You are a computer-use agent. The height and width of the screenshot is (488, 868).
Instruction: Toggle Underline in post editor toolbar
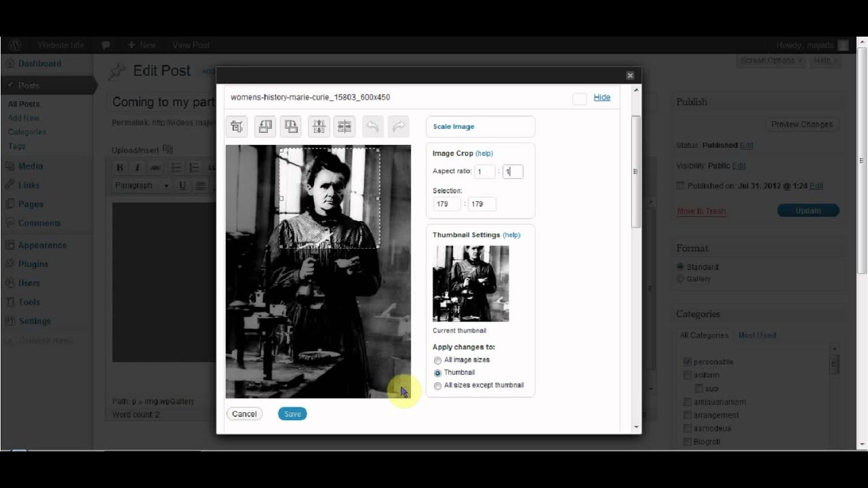tap(182, 185)
